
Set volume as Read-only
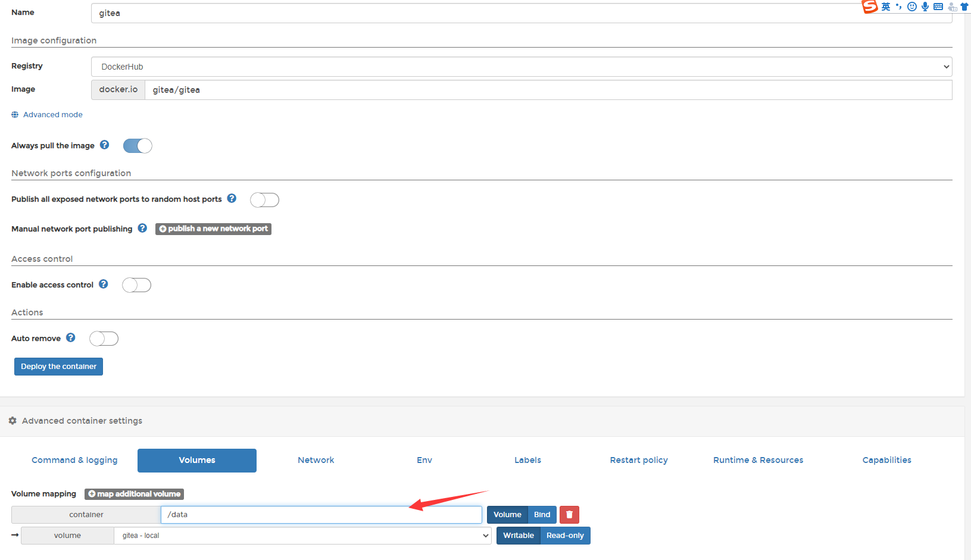(565, 536)
